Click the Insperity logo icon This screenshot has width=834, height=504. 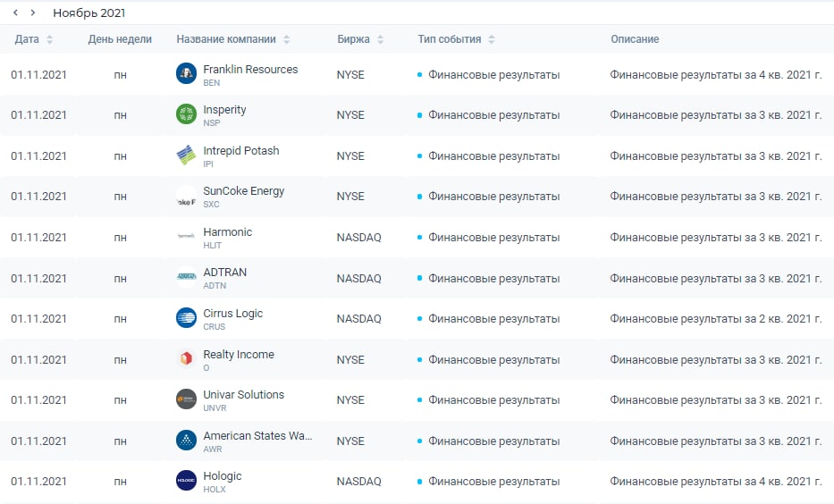pos(186,113)
